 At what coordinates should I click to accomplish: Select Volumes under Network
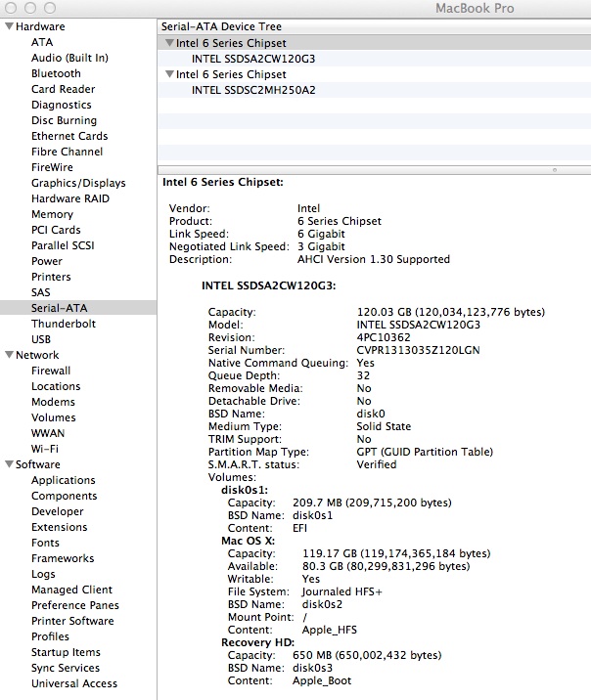tap(54, 417)
